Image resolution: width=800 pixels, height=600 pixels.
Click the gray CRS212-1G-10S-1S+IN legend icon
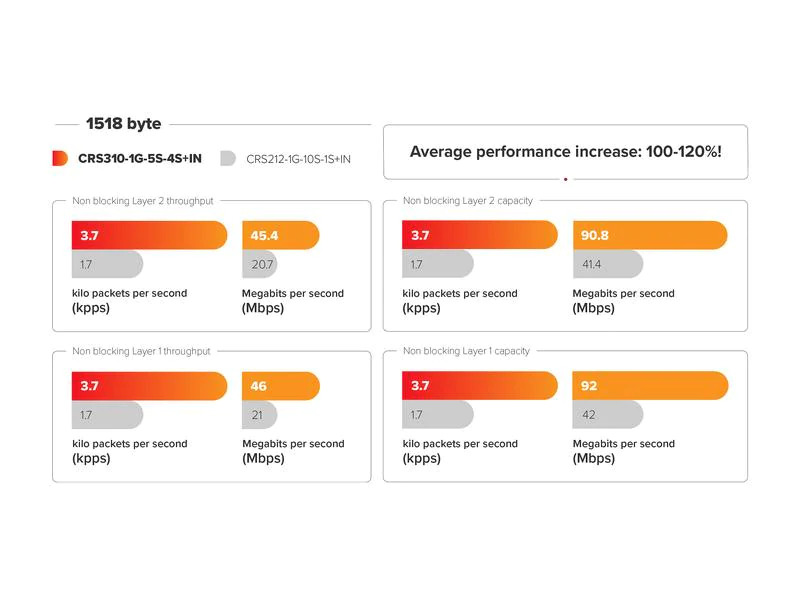click(228, 158)
